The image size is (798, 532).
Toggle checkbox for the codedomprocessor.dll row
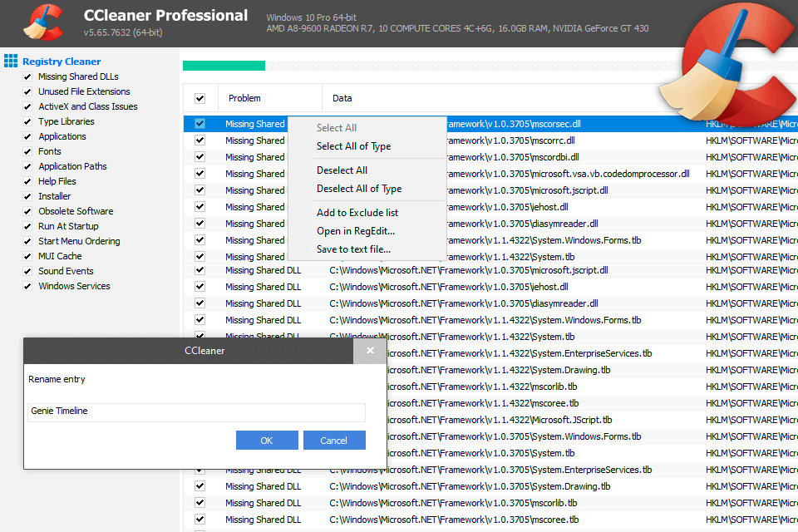pyautogui.click(x=200, y=174)
